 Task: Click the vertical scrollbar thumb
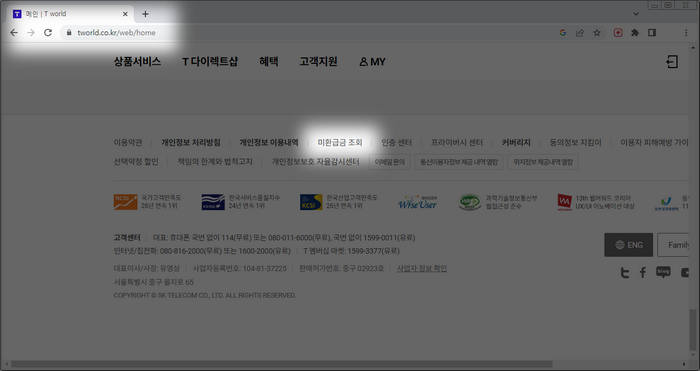[693, 331]
